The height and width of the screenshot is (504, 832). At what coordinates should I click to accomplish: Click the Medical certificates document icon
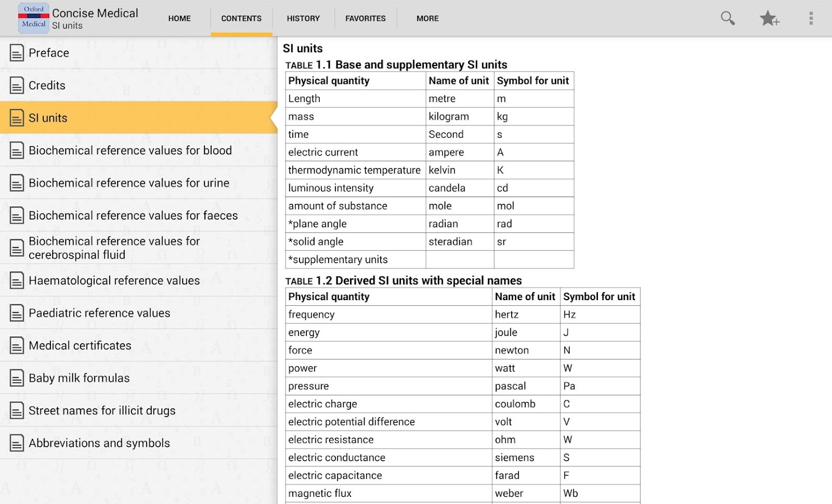click(17, 346)
